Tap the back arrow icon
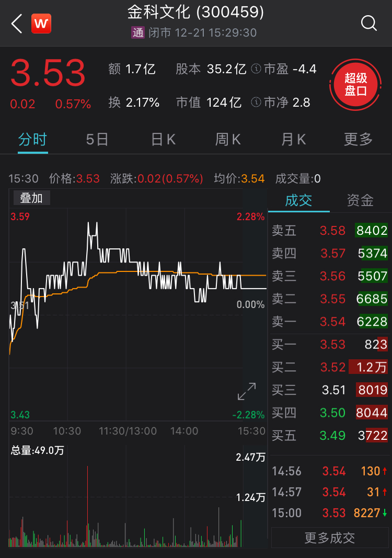 (x=17, y=24)
